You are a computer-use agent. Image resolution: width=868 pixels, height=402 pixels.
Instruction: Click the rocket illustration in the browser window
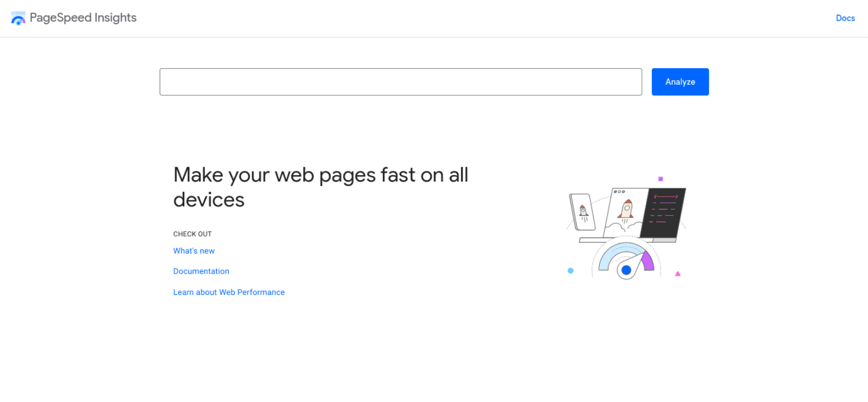[x=626, y=209]
